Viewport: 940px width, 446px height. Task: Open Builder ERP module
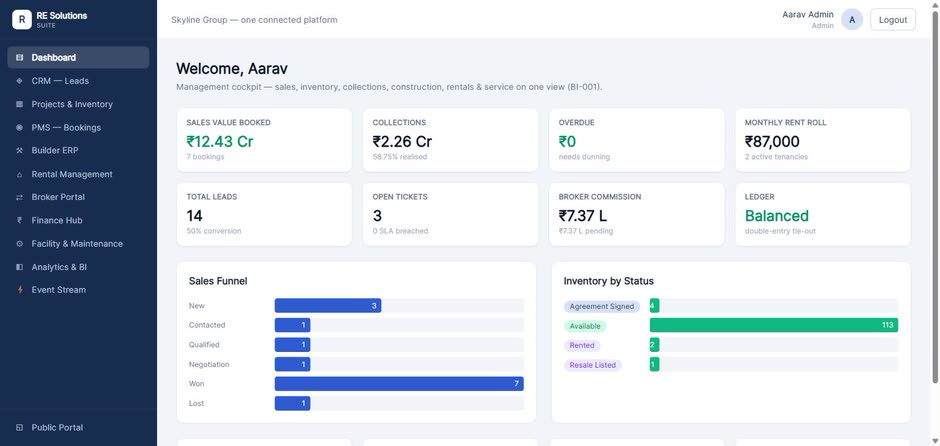78,150
